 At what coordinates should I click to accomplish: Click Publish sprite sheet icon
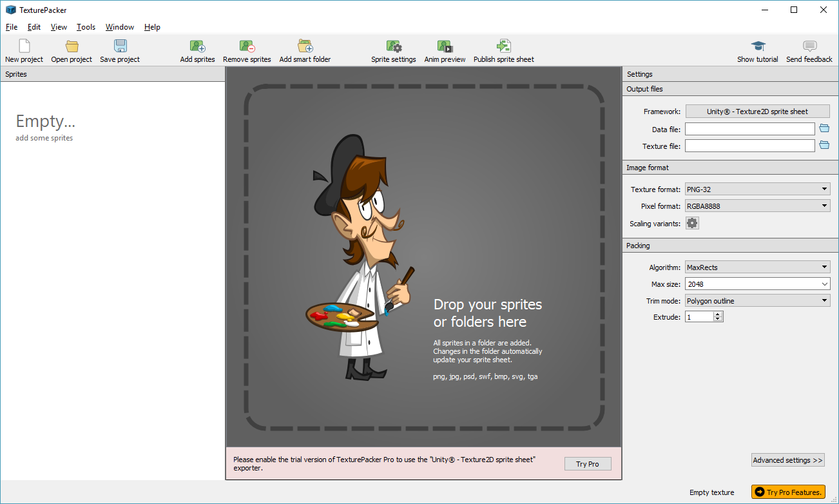tap(503, 46)
